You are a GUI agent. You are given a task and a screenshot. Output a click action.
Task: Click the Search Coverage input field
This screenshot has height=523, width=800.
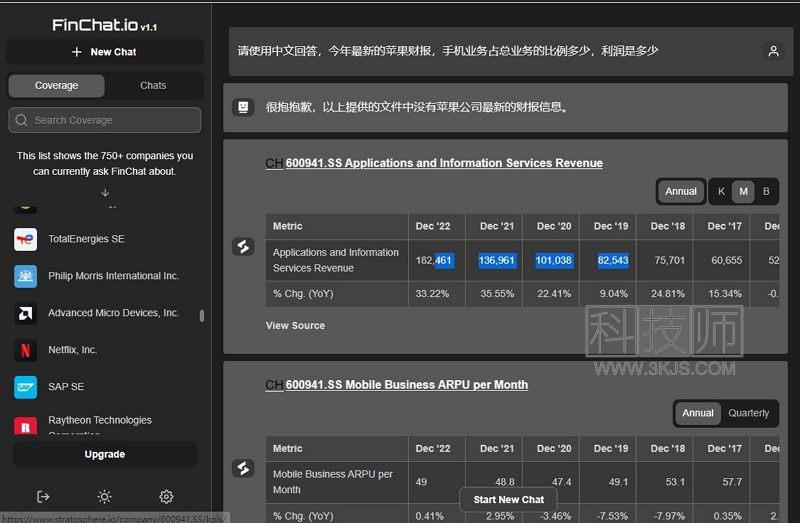coord(105,120)
